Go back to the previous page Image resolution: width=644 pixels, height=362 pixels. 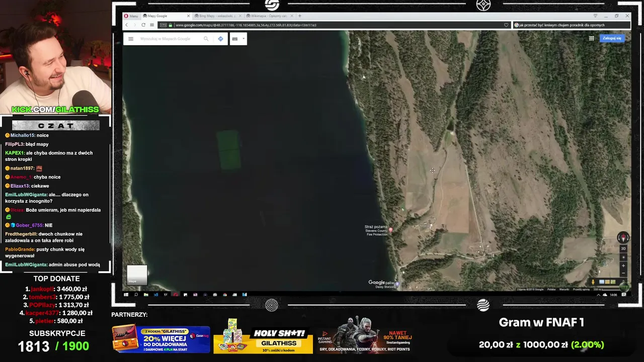tap(127, 25)
